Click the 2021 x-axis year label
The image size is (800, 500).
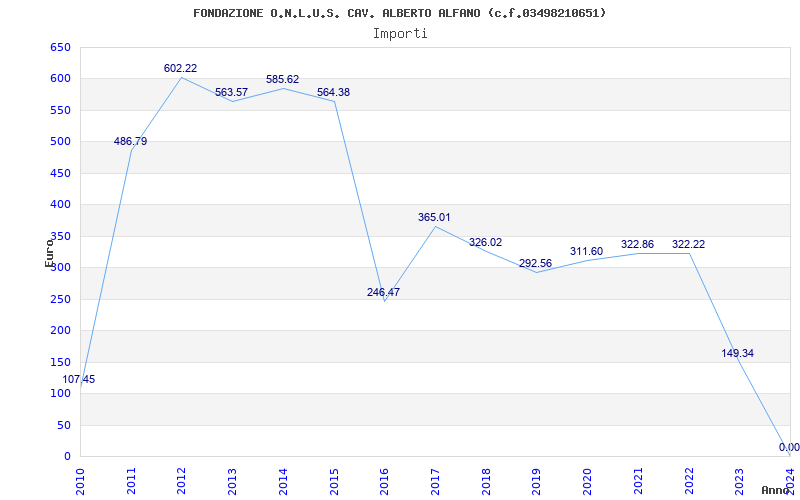(638, 481)
